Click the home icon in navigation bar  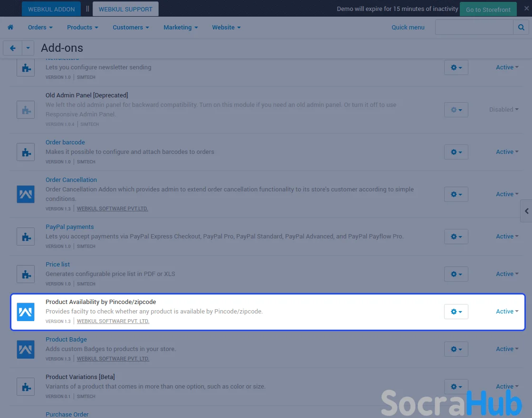(10, 28)
